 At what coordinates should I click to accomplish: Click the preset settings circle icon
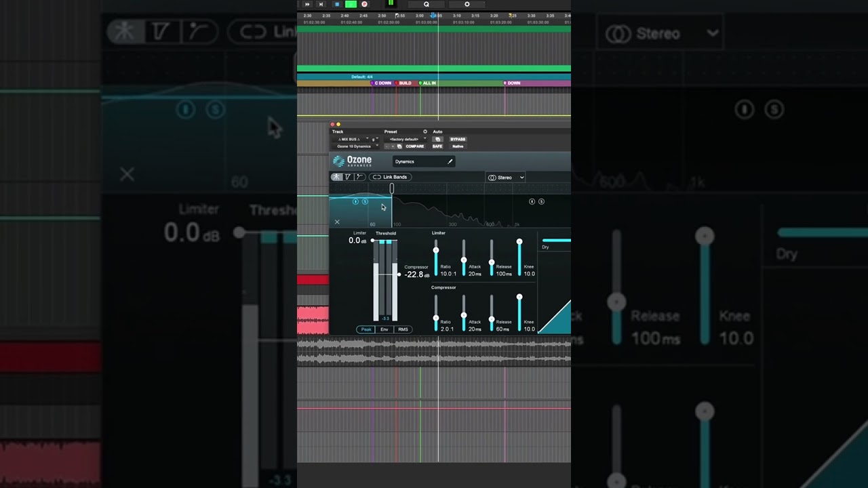[425, 131]
